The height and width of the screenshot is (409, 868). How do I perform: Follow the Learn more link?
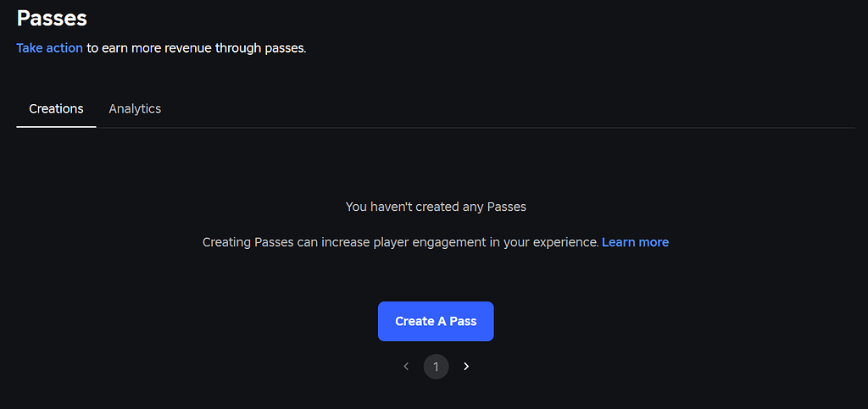[x=635, y=242]
